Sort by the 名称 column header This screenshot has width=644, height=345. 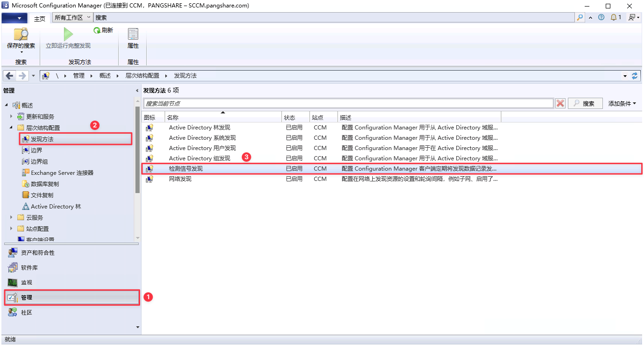(x=223, y=117)
